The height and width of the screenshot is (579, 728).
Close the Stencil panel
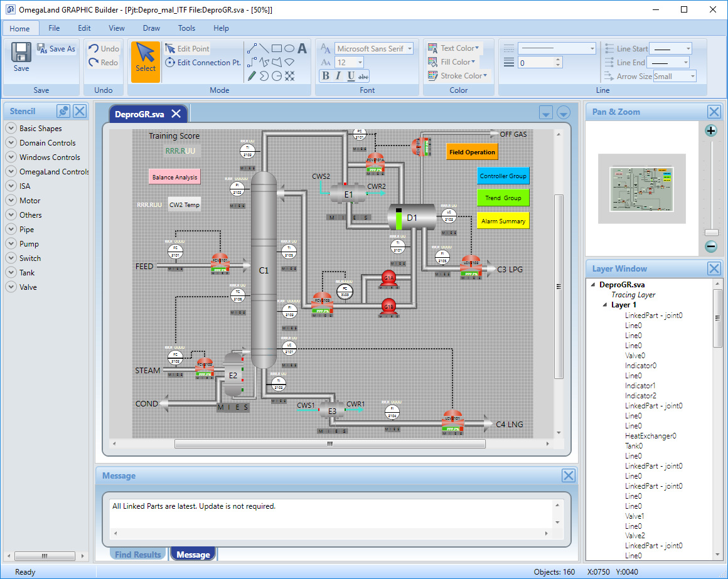80,111
